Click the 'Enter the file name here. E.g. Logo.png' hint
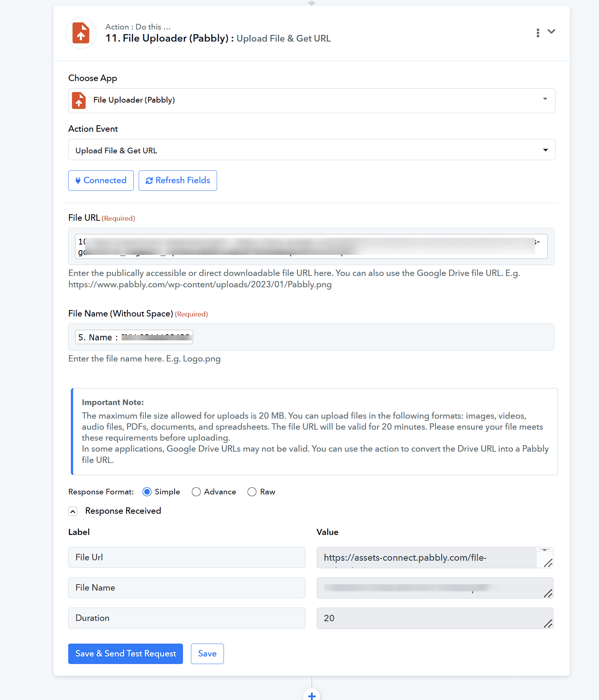 point(144,359)
